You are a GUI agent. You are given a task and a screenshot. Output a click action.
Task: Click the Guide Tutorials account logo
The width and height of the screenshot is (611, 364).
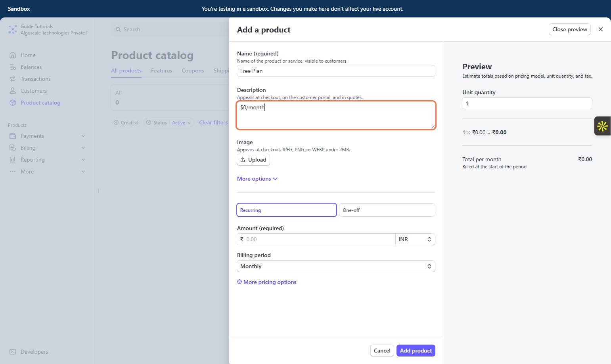click(13, 29)
